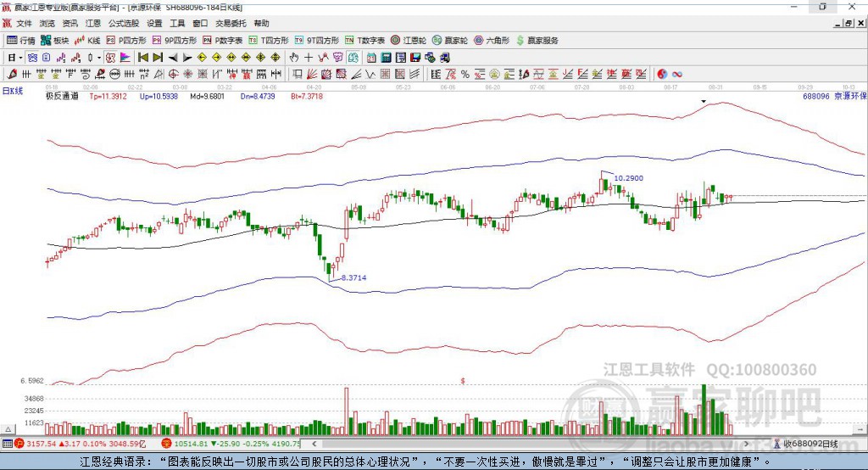Click the floppy disk save icon
This screenshot has height=470, width=868.
tap(415, 58)
